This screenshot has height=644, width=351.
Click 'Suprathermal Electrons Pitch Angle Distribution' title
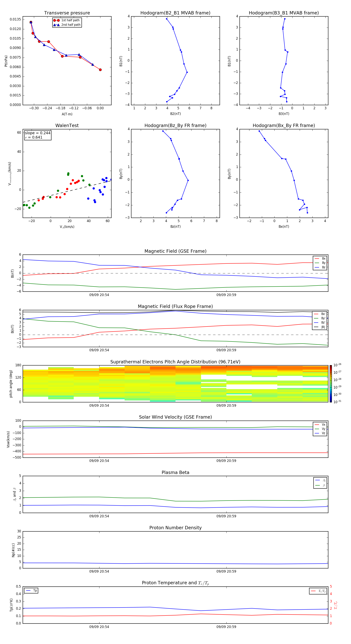click(x=175, y=362)
